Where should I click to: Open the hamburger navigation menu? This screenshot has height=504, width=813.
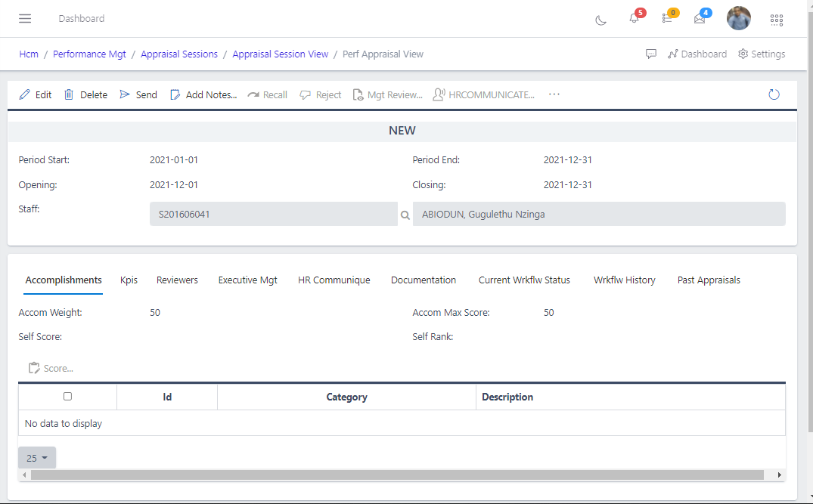(x=25, y=19)
